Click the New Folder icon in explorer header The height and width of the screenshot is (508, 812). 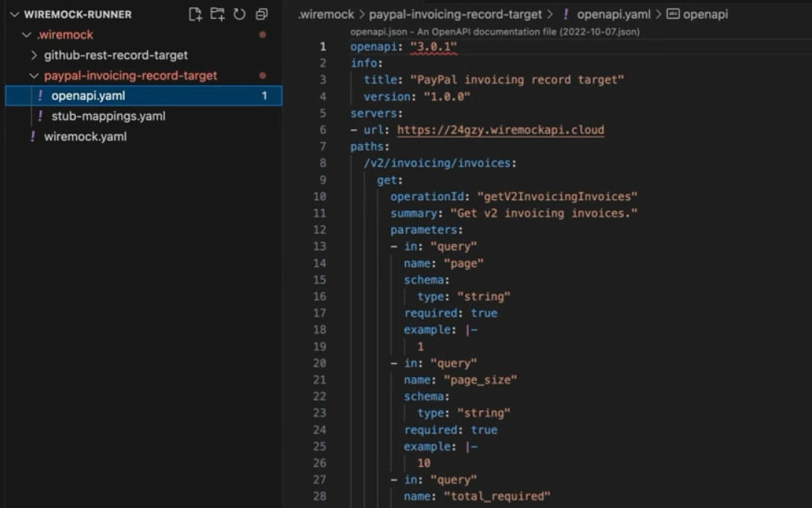[217, 14]
